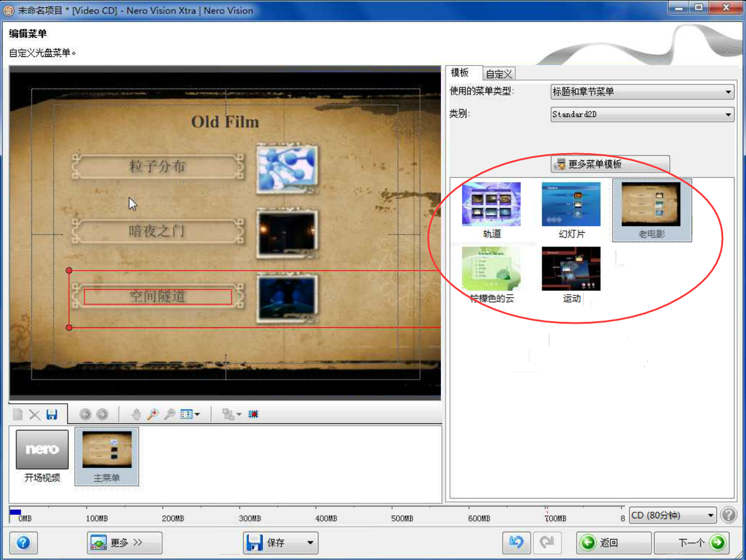Click the zoom in magnifier icon

(153, 414)
